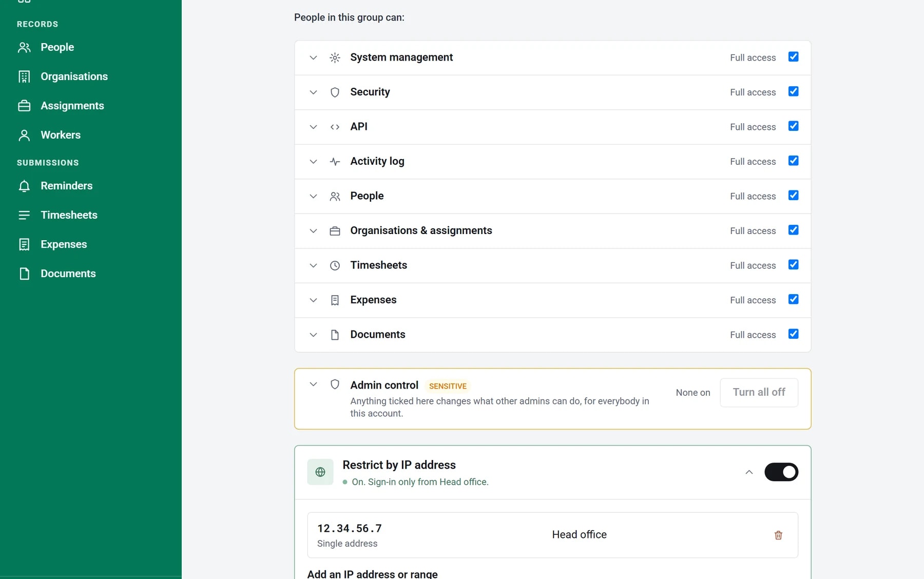Uncheck API full access checkbox
Viewport: 924px width, 579px height.
[x=793, y=126]
